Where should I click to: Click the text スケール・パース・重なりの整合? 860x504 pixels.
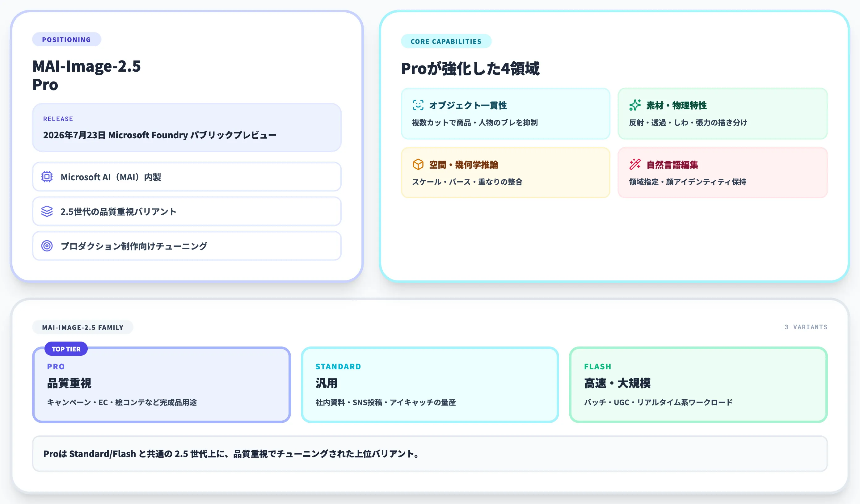coord(467,182)
